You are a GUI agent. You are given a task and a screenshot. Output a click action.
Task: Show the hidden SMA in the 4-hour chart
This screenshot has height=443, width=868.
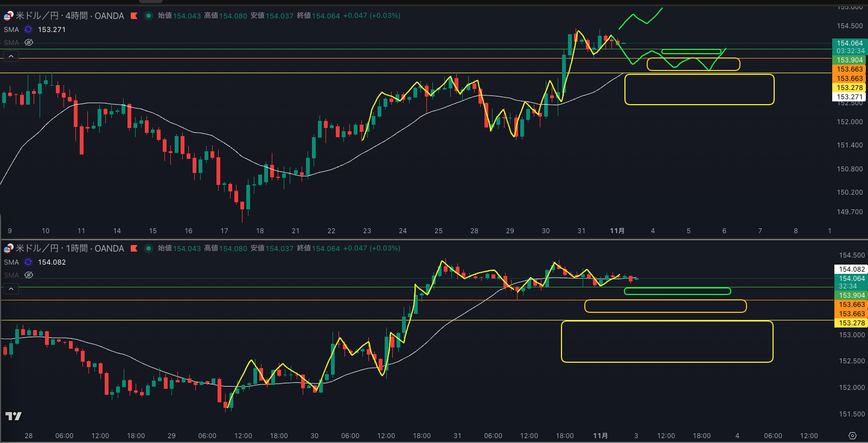[x=29, y=42]
